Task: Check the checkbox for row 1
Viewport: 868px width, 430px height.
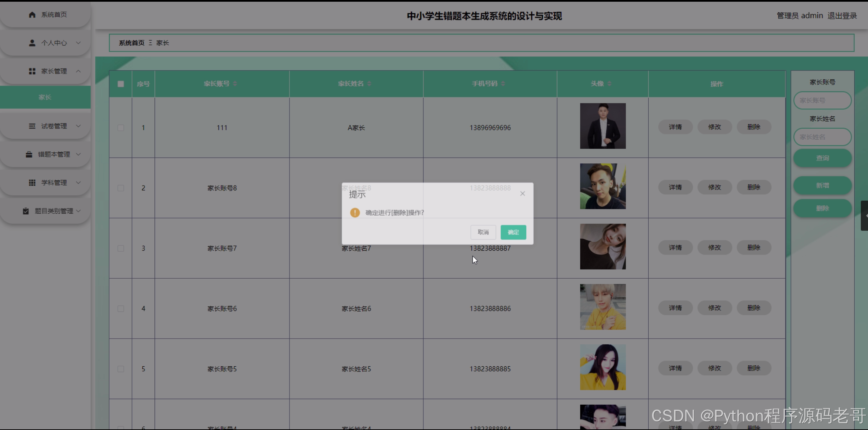Action: pos(121,128)
